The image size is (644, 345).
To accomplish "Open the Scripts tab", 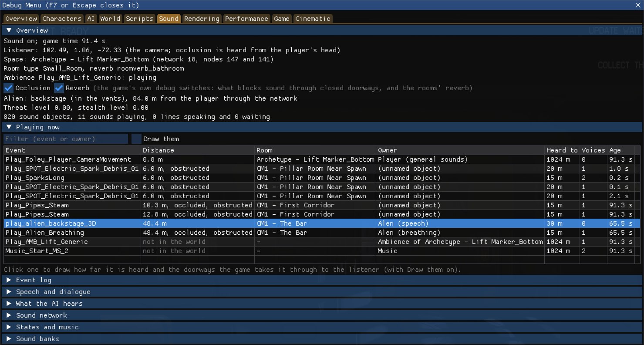I will [139, 19].
